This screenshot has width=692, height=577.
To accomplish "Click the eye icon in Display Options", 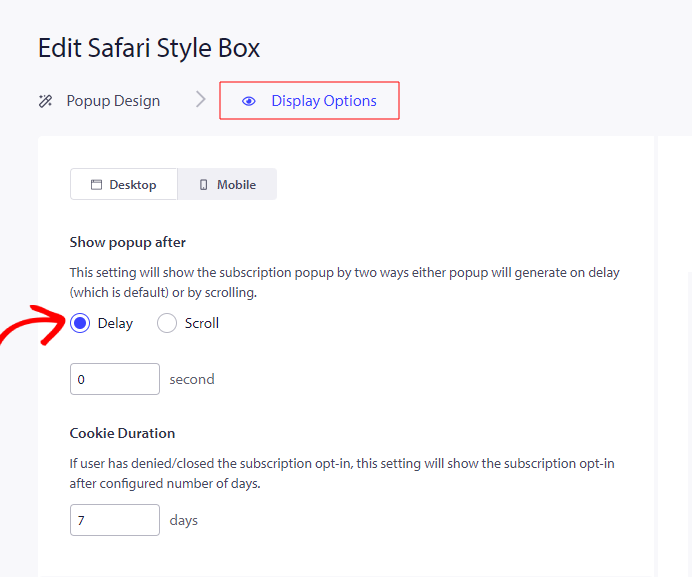I will click(249, 101).
